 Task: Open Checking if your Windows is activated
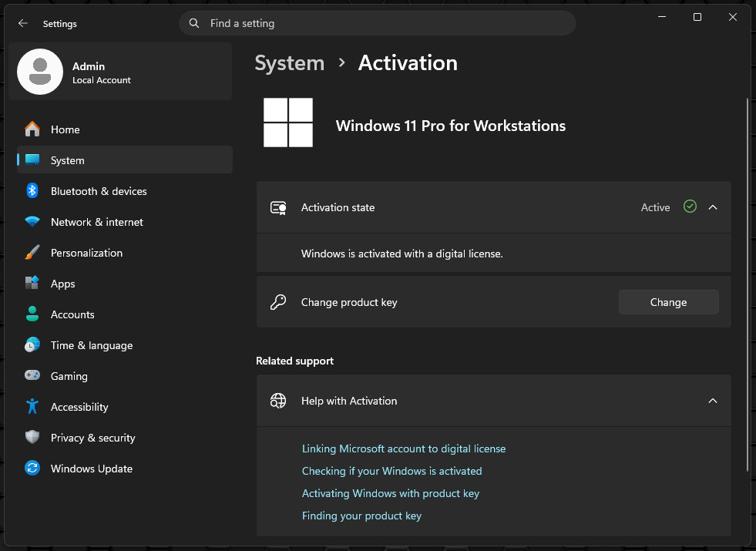tap(391, 471)
